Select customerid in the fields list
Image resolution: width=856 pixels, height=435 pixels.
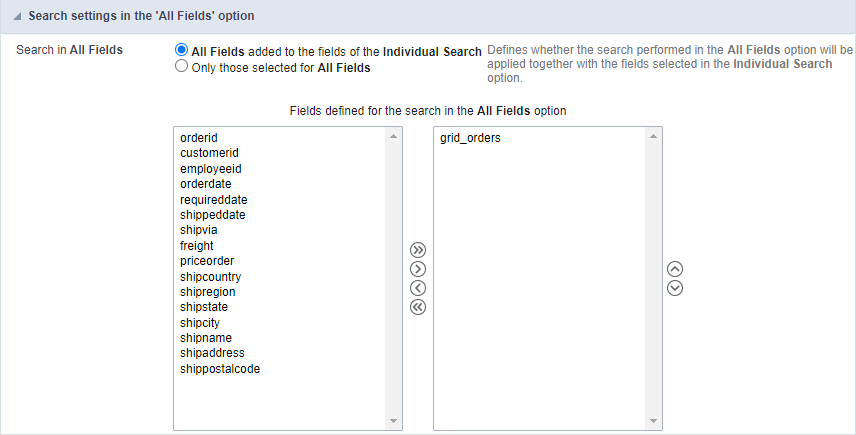click(209, 153)
